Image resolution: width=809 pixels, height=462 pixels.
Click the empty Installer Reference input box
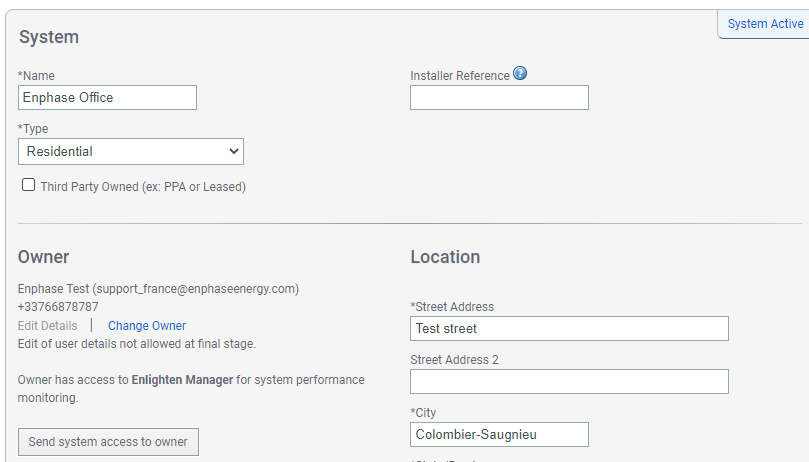tap(499, 97)
